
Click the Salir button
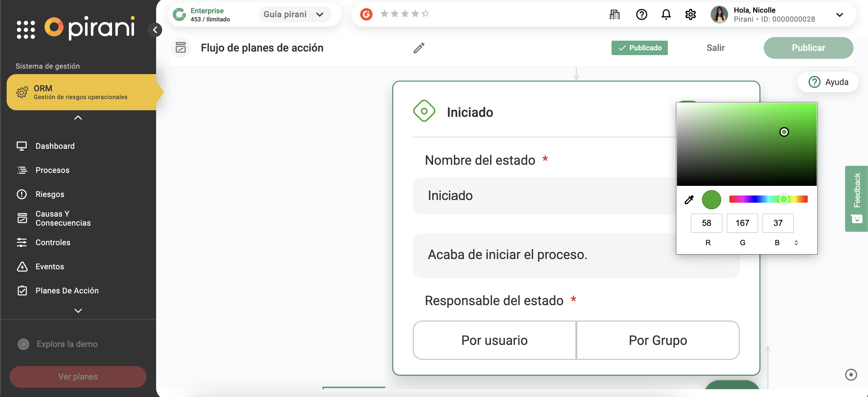[x=715, y=48]
